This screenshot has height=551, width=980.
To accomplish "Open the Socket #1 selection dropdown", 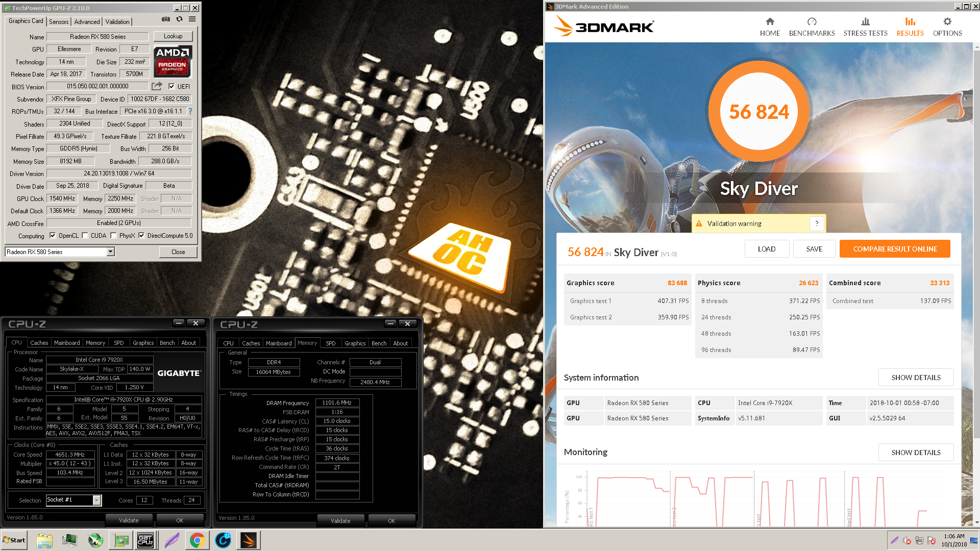I will click(73, 500).
